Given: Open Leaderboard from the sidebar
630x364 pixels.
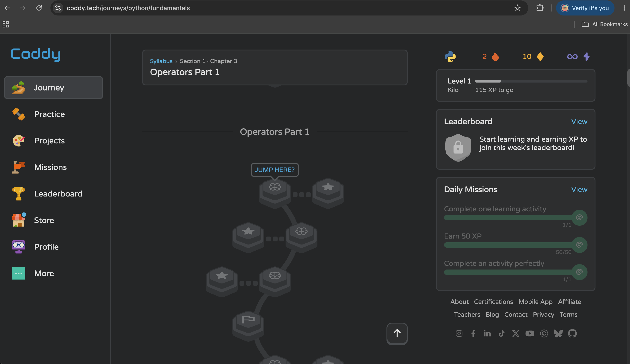Looking at the screenshot, I should click(x=54, y=194).
